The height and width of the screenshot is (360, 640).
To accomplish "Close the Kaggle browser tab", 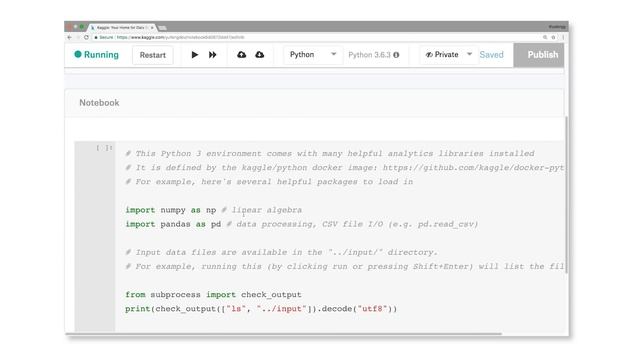I will pyautogui.click(x=152, y=27).
